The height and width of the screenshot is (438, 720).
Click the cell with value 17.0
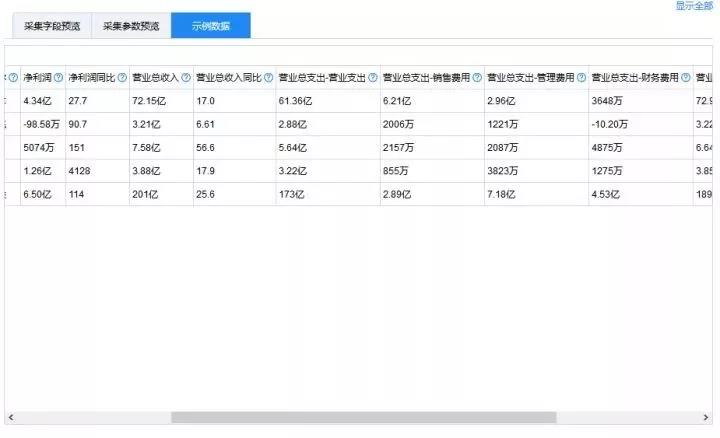235,101
